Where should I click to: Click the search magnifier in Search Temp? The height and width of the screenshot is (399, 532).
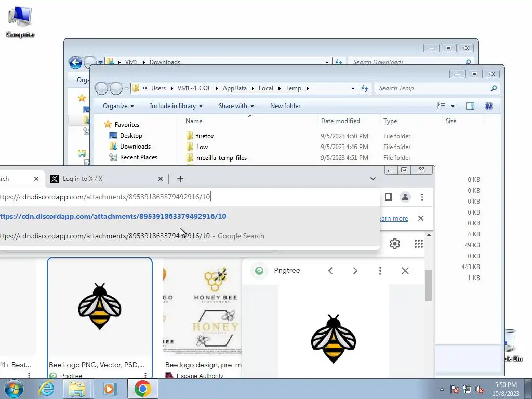[494, 88]
